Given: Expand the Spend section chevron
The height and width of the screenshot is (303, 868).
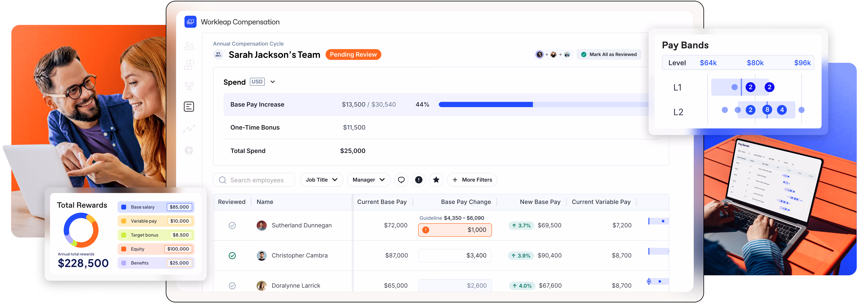Looking at the screenshot, I should click(273, 82).
